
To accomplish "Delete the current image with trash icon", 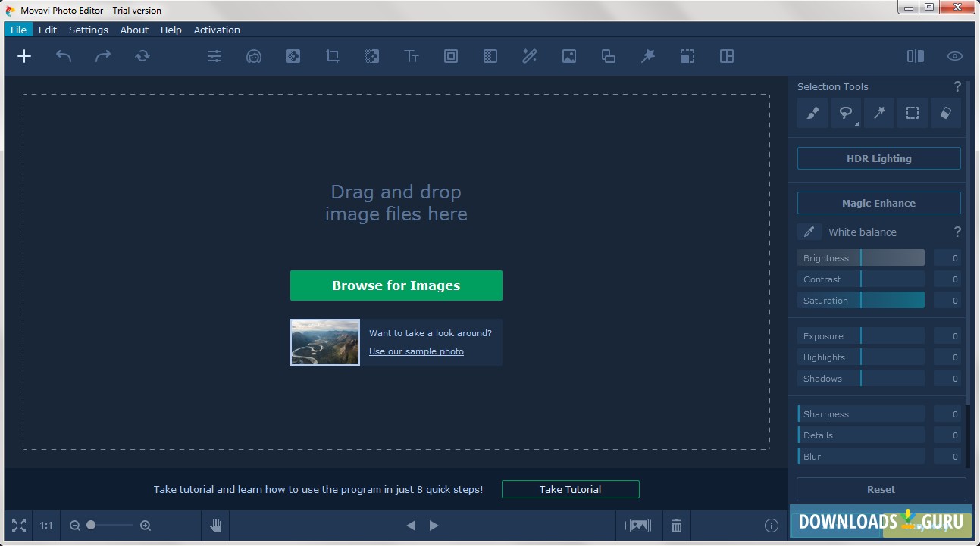I will tap(677, 526).
